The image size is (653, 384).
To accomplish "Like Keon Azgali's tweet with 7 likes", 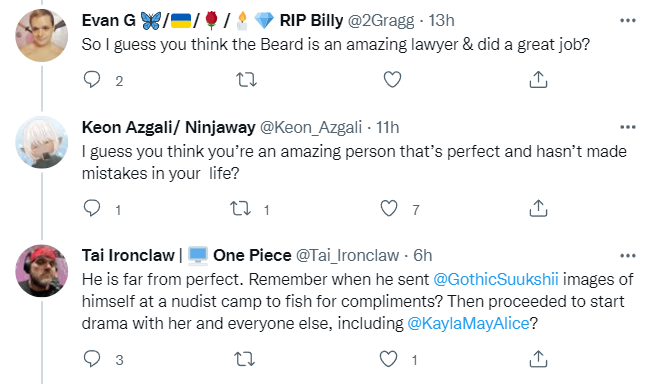I will click(x=389, y=208).
